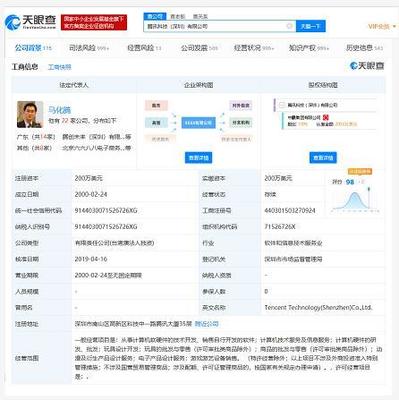Select the green 分支机构 node in structure chart
The height and width of the screenshot is (400, 399).
tap(241, 123)
